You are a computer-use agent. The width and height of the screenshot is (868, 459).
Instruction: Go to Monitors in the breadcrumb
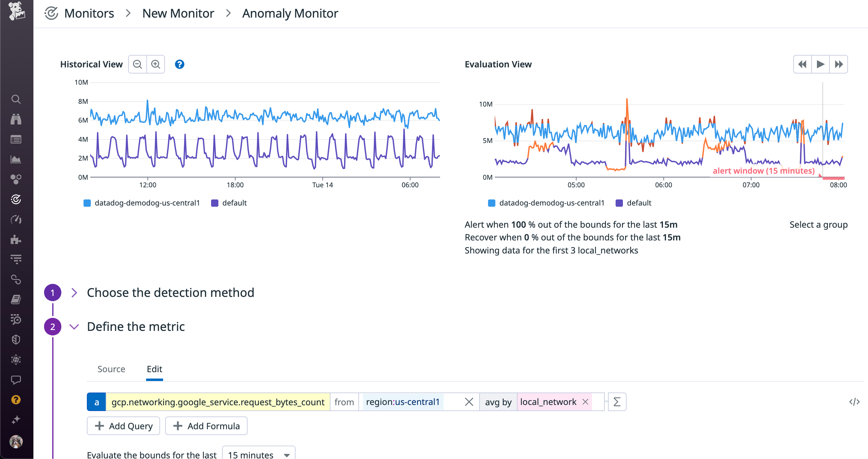point(89,13)
